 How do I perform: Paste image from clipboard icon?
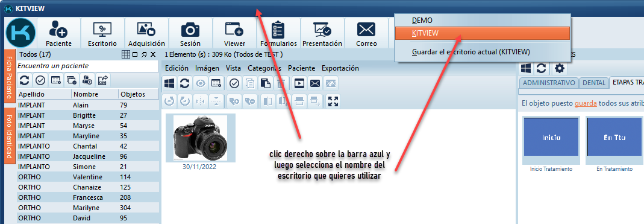(x=265, y=83)
